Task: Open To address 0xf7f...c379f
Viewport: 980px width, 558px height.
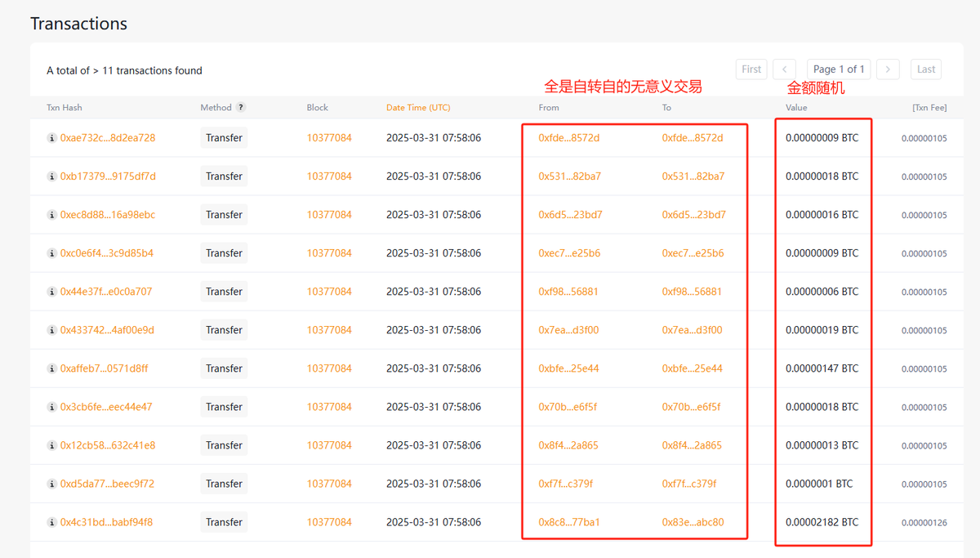Action: click(x=688, y=484)
